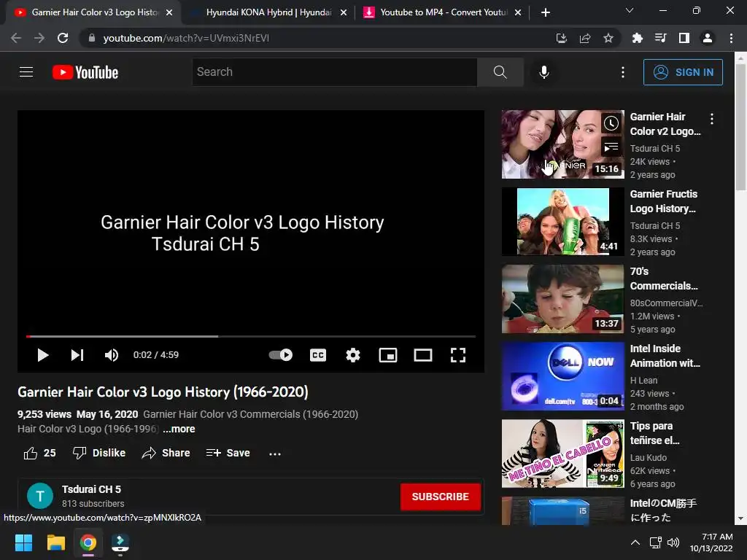Show hidden system tray icons
The width and height of the screenshot is (747, 560).
tap(635, 542)
